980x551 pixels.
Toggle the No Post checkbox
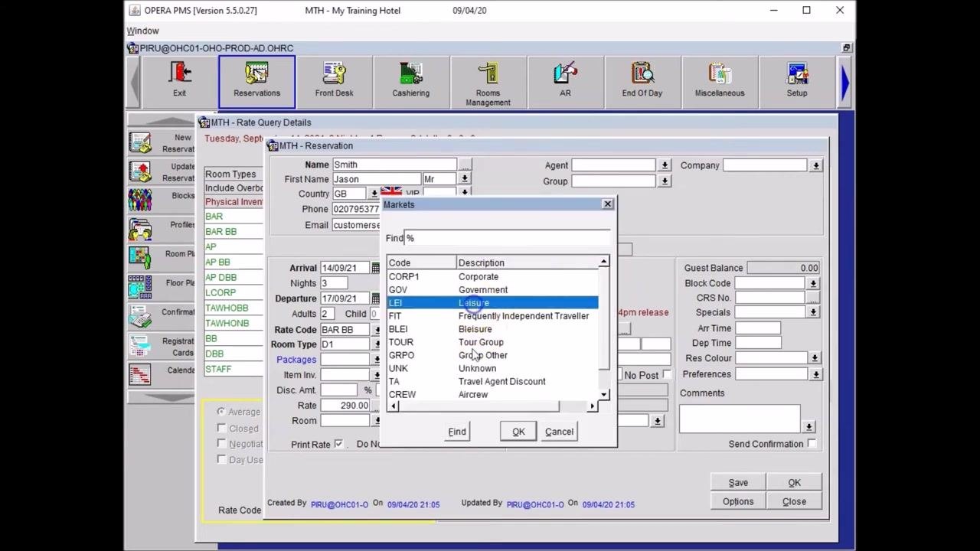[x=667, y=374]
